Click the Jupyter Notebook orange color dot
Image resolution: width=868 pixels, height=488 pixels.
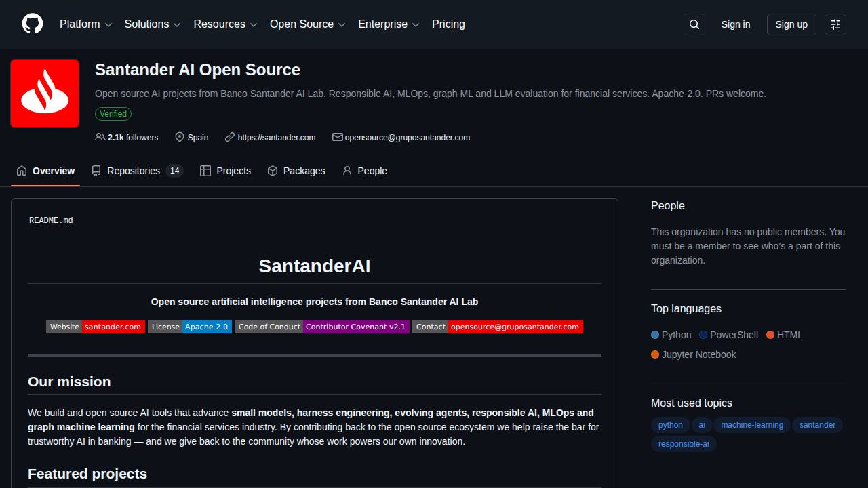655,354
